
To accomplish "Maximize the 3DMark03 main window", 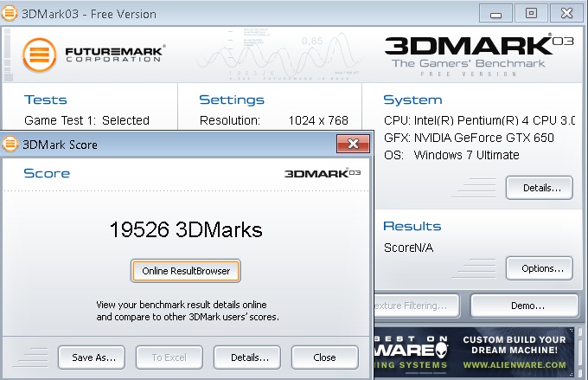I will pyautogui.click(x=531, y=14).
